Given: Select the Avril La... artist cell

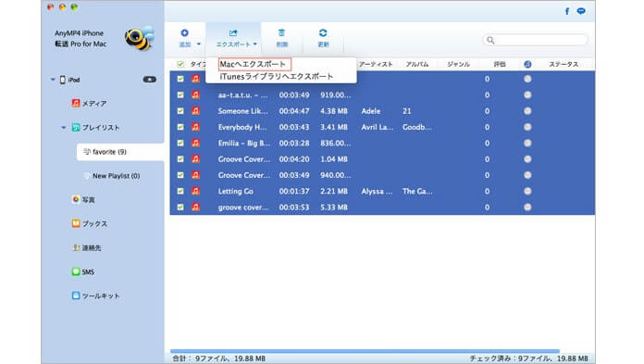Looking at the screenshot, I should pyautogui.click(x=378, y=127).
